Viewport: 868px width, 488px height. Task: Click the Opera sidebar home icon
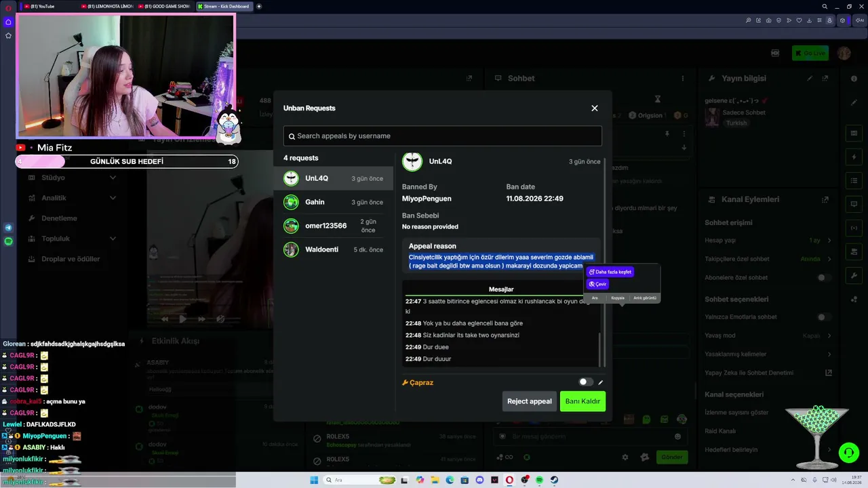[8, 22]
